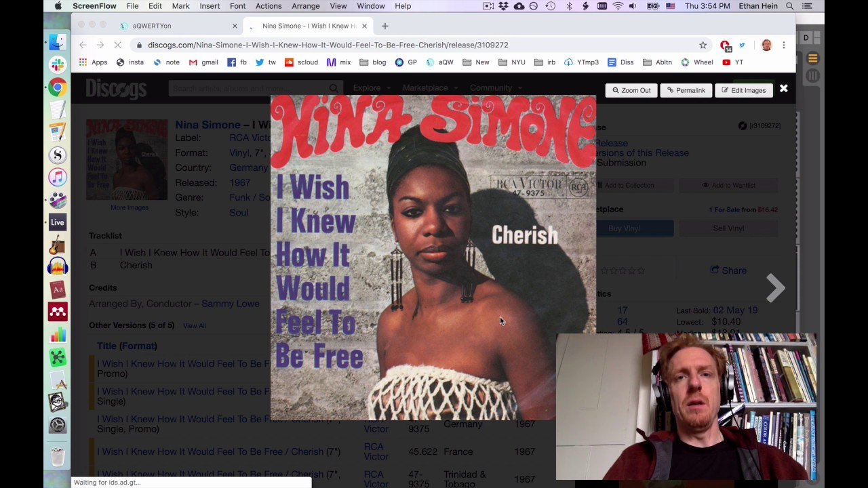
Task: Expand the blog bookmarks folder
Action: (373, 62)
